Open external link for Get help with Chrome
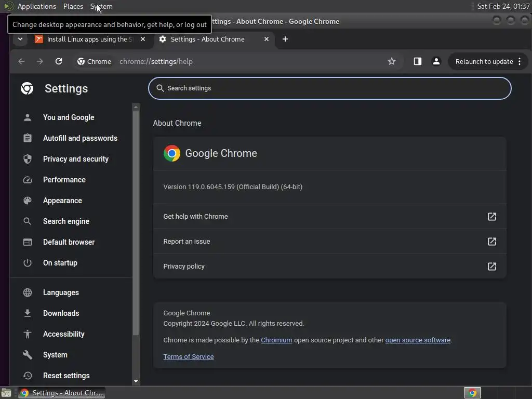 click(x=491, y=217)
